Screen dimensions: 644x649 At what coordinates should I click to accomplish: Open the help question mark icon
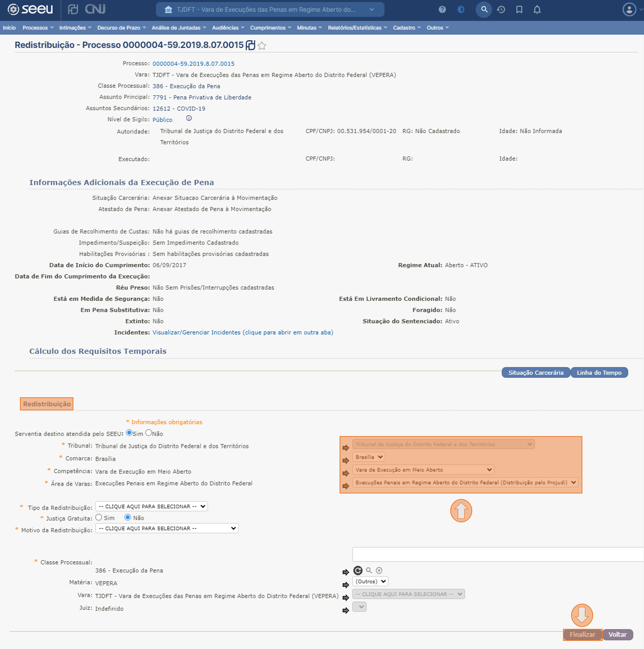[x=442, y=9]
